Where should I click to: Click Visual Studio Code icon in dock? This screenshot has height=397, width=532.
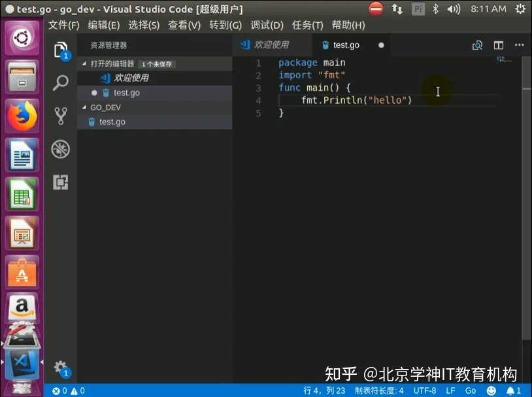tap(22, 364)
